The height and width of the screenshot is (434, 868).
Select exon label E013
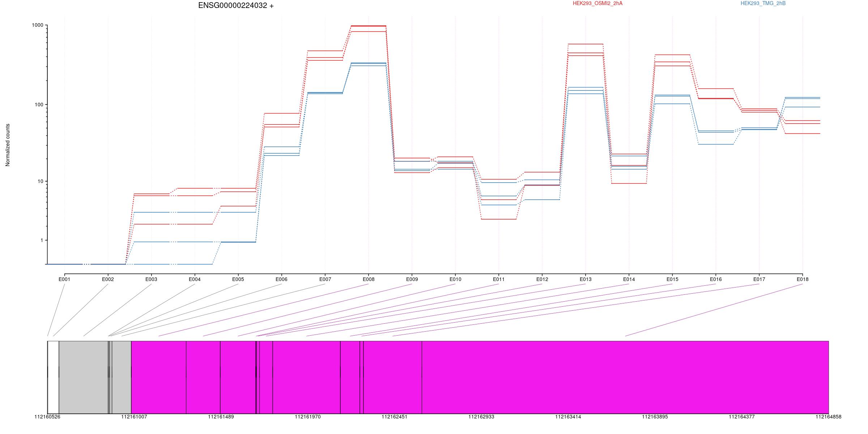[x=586, y=279]
